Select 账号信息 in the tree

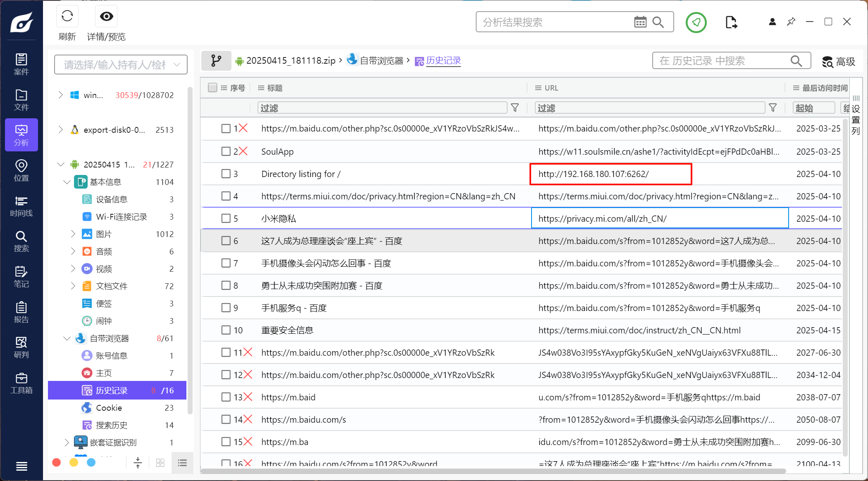pyautogui.click(x=112, y=356)
